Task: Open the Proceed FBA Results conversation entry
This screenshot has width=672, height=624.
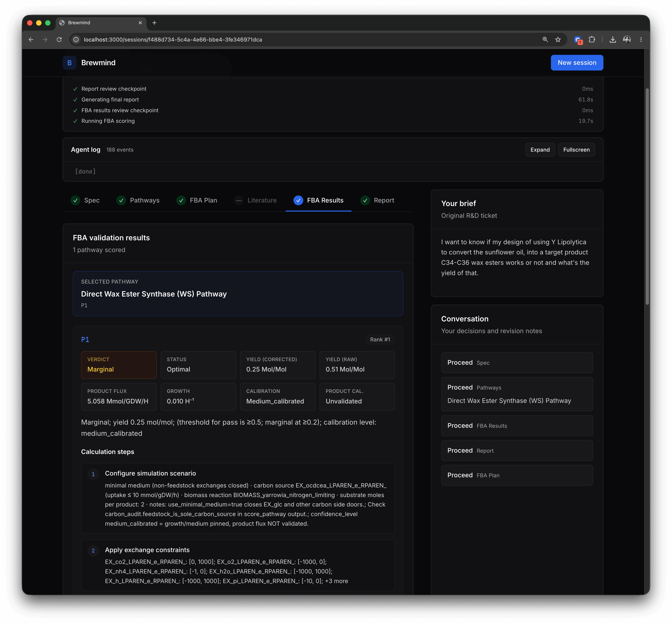Action: (x=517, y=426)
